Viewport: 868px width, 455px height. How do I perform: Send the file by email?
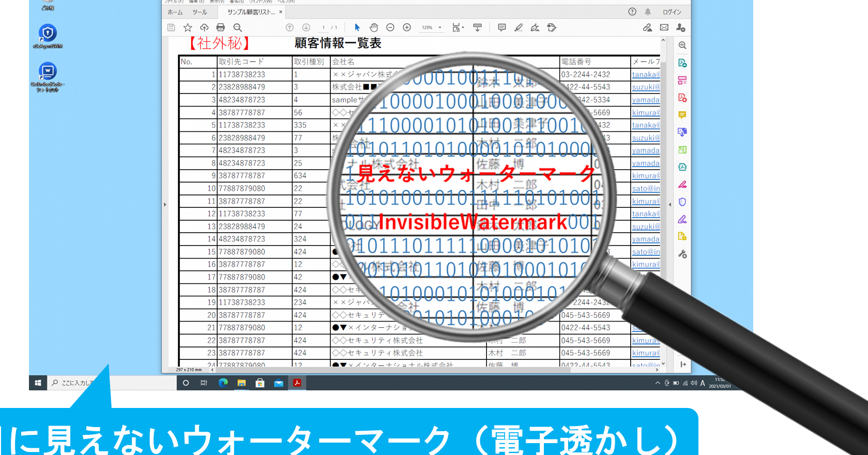[x=664, y=27]
